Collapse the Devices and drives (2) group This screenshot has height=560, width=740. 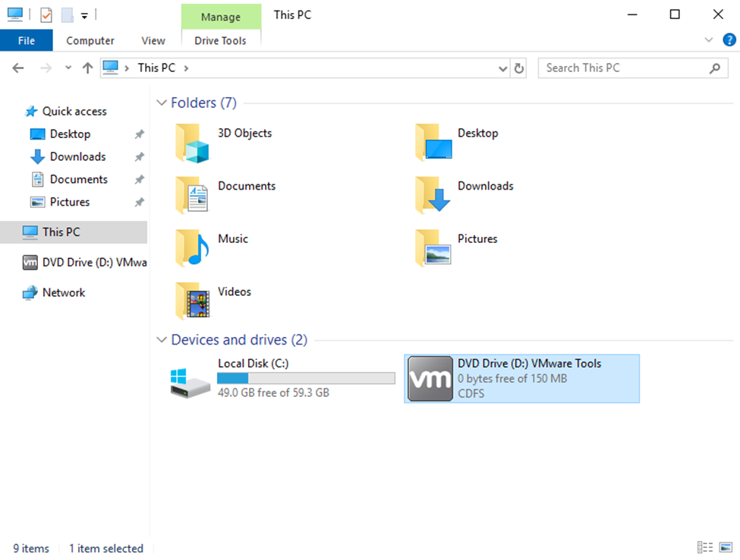pos(162,340)
